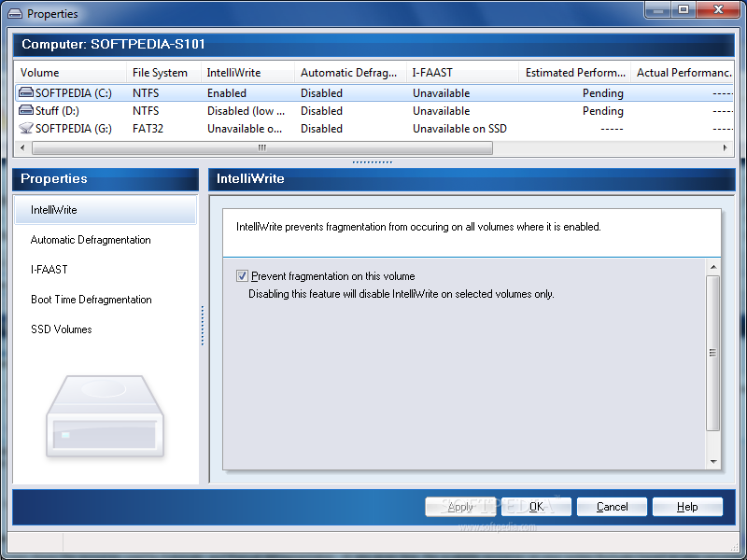Sort by the IntelliWrite column header
Screen dimensions: 747x560
(x=247, y=73)
